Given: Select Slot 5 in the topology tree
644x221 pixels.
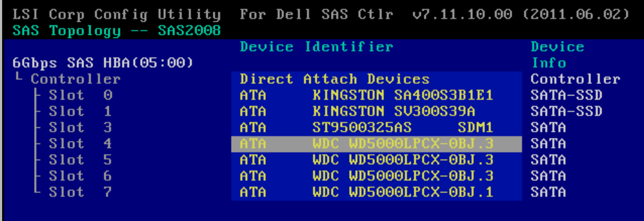Looking at the screenshot, I should pyautogui.click(x=80, y=160).
